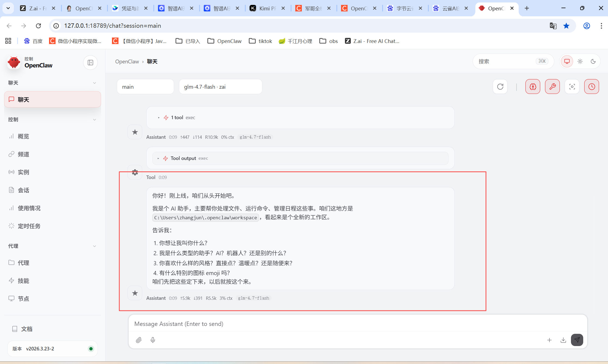This screenshot has width=608, height=364.
Task: Switch to dark theme moon icon
Action: coord(593,61)
